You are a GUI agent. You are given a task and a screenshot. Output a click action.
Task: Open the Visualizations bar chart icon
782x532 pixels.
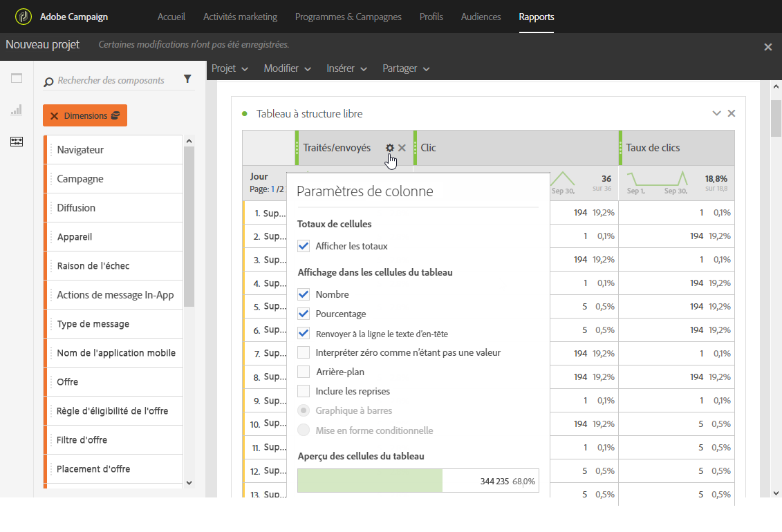17,110
